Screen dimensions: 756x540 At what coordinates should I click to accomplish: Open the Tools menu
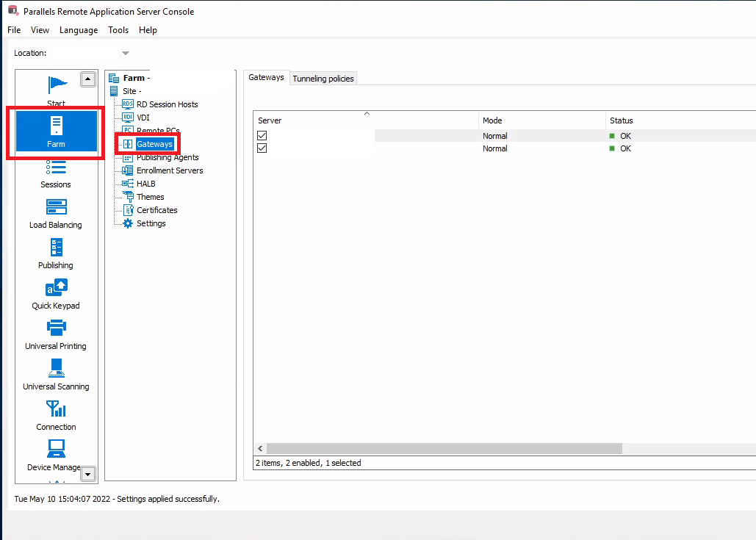point(118,30)
